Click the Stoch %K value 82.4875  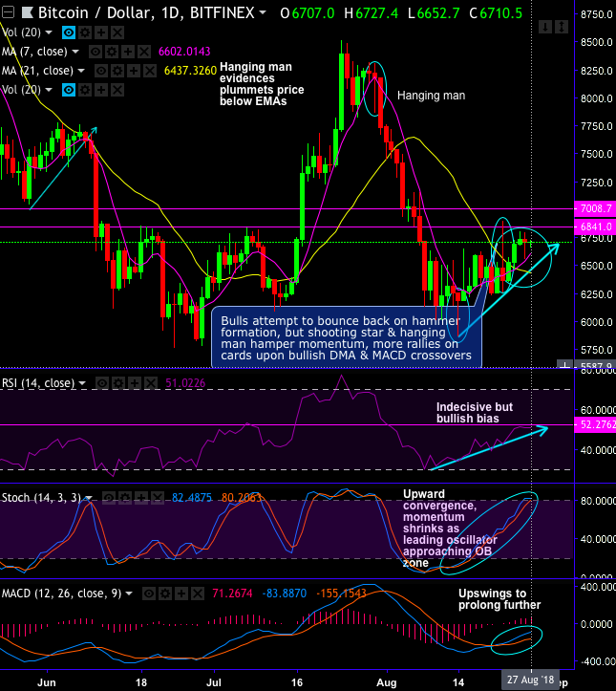tap(192, 498)
